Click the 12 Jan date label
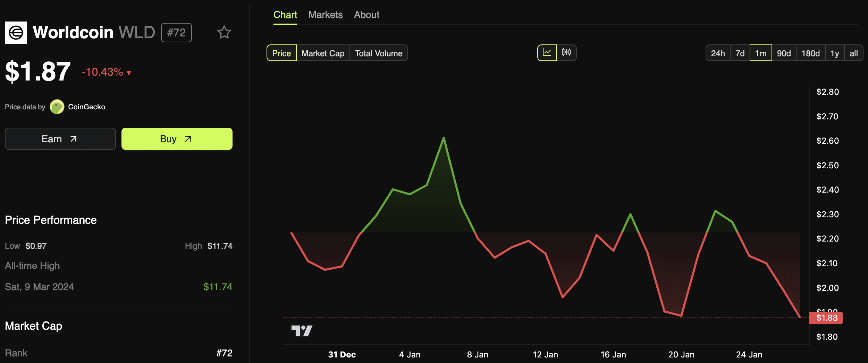Image resolution: width=868 pixels, height=363 pixels. (x=545, y=354)
